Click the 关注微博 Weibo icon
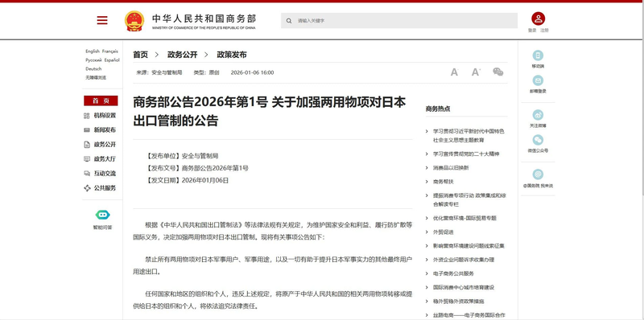The height and width of the screenshot is (320, 644). click(x=538, y=115)
